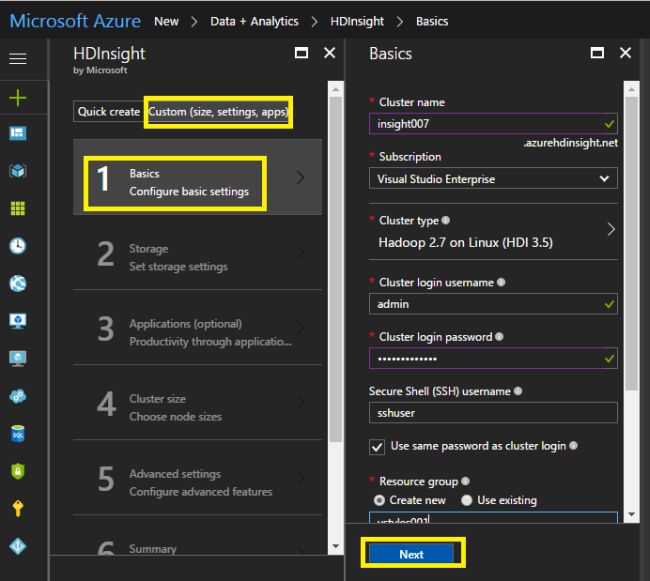Maximize the Basics blade
Image resolution: width=650 pixels, height=581 pixels.
coord(597,53)
